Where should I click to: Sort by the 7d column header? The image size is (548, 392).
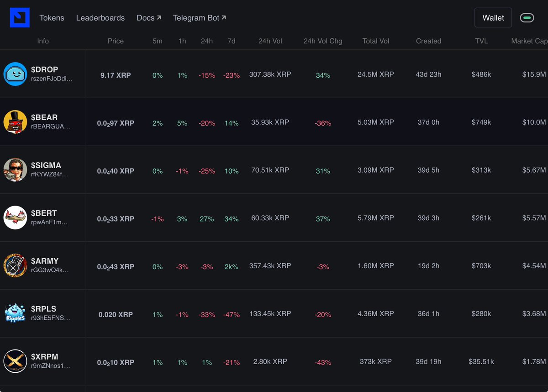[232, 41]
